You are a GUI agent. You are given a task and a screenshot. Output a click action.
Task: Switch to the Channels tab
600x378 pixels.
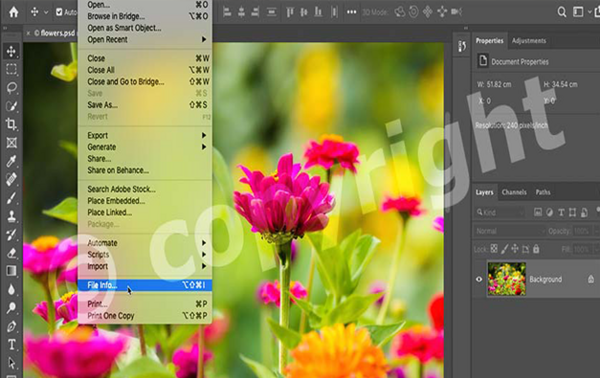(x=514, y=192)
